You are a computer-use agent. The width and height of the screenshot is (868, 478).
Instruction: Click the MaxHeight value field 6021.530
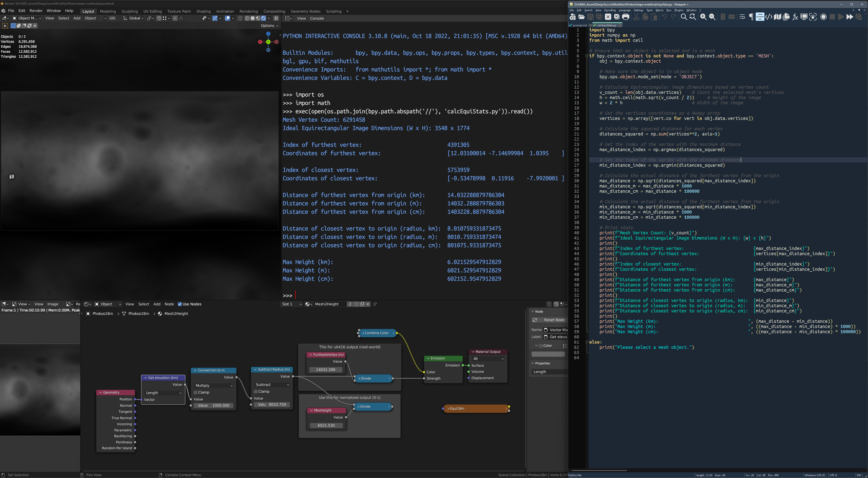click(326, 425)
